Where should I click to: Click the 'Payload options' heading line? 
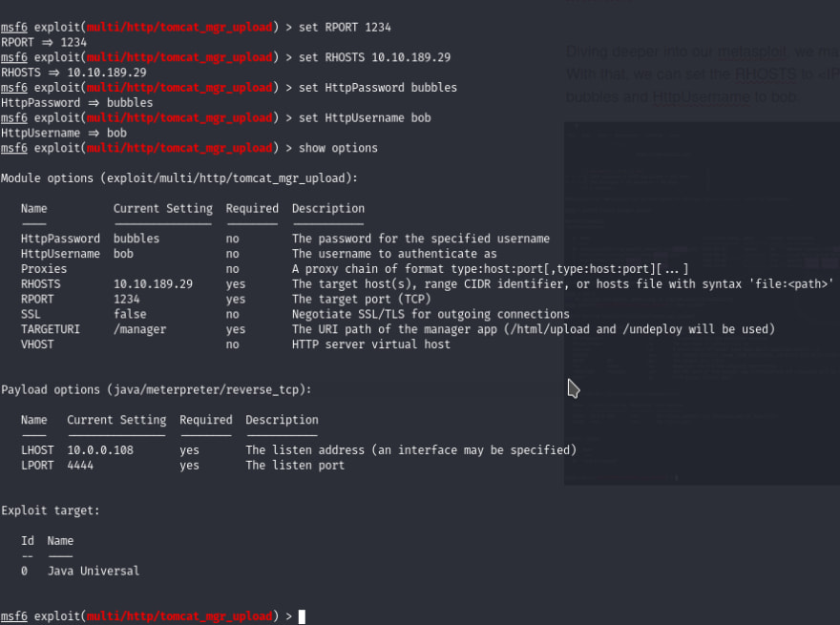tap(156, 390)
